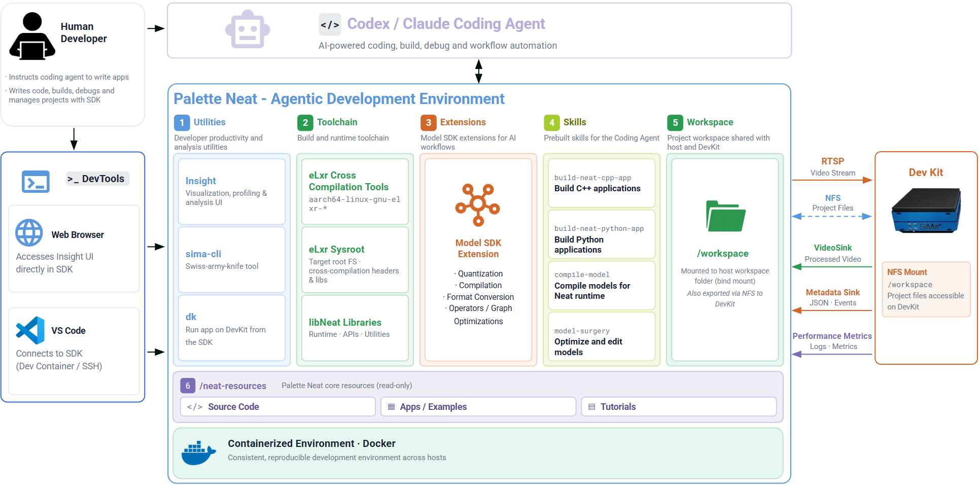Click the Model SDK Extension title
Viewport: 980px width, 485px height.
coord(478,249)
